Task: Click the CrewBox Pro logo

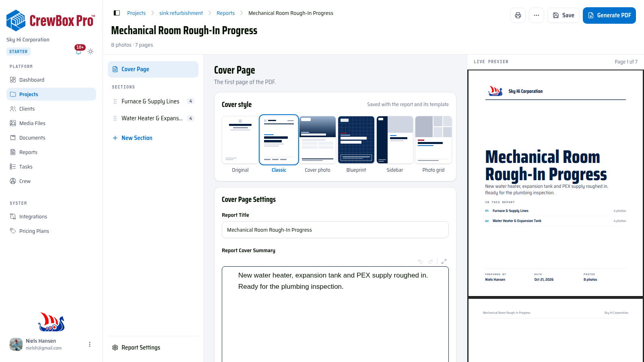Action: pyautogui.click(x=51, y=21)
